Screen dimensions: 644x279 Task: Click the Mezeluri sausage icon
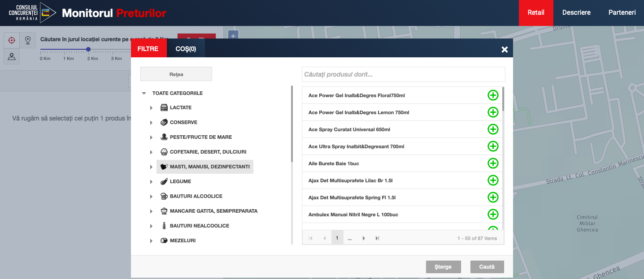(x=164, y=240)
